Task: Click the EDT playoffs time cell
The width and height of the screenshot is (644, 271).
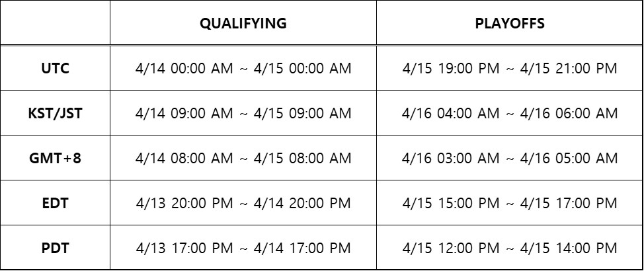Action: [x=509, y=203]
